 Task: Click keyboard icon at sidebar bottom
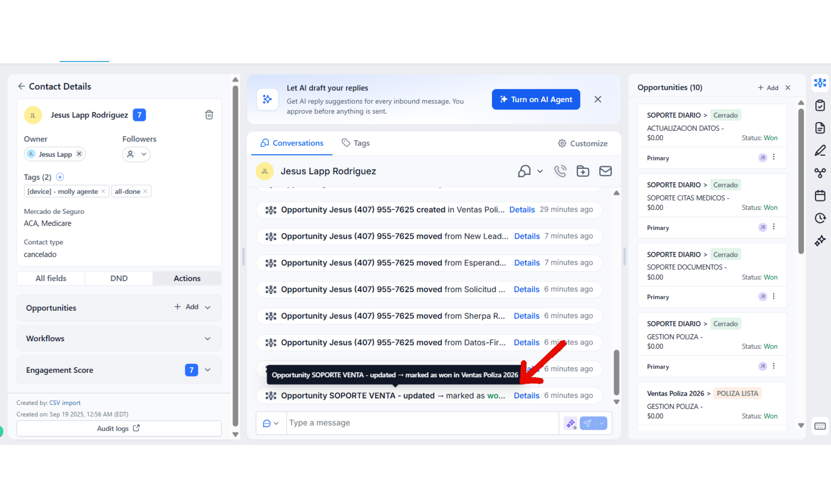pos(820,426)
